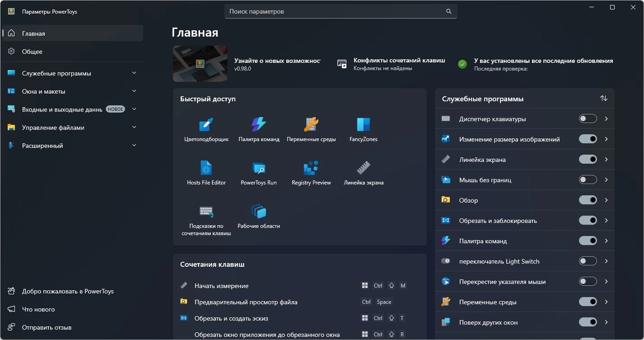The height and width of the screenshot is (340, 644).
Task: Open Переменные среды wrench icon
Action: pos(311,124)
